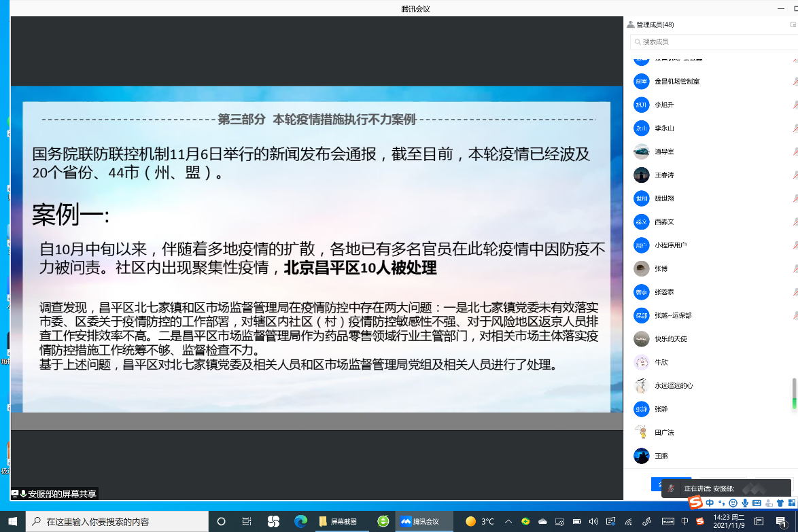Toggle the microphone for 金昌机场管制室
Image resolution: width=798 pixels, height=532 pixels.
coord(795,82)
